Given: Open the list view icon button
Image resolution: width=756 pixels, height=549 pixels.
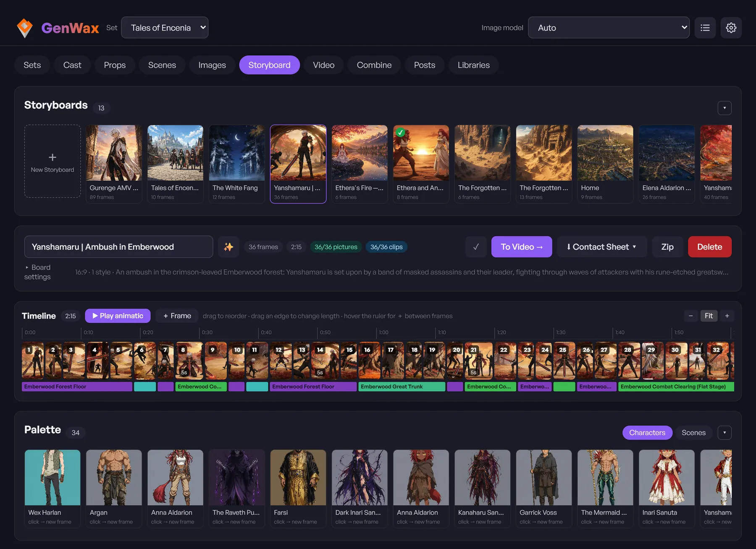Looking at the screenshot, I should 705,28.
